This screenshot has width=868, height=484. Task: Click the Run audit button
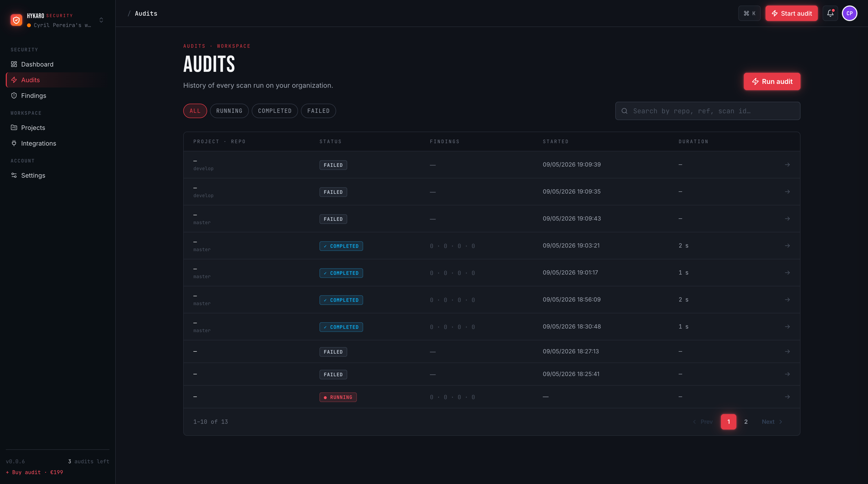[772, 81]
